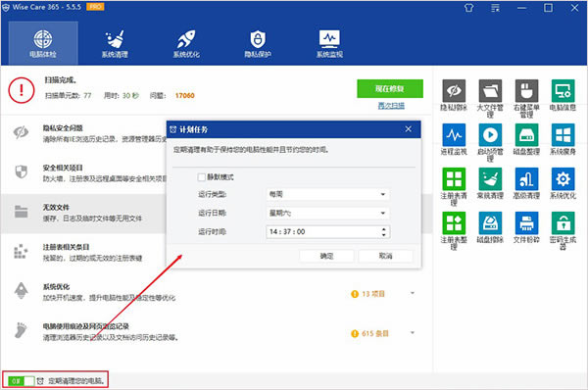Toggle the scheduled cleanup ON switch

tap(21, 381)
